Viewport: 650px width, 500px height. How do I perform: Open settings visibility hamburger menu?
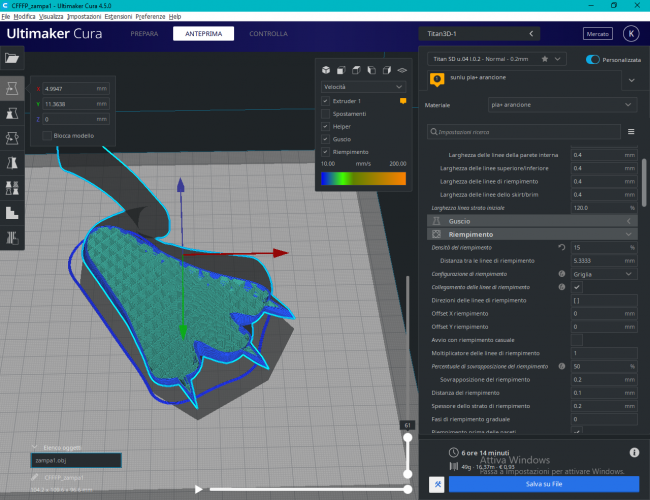tap(630, 131)
